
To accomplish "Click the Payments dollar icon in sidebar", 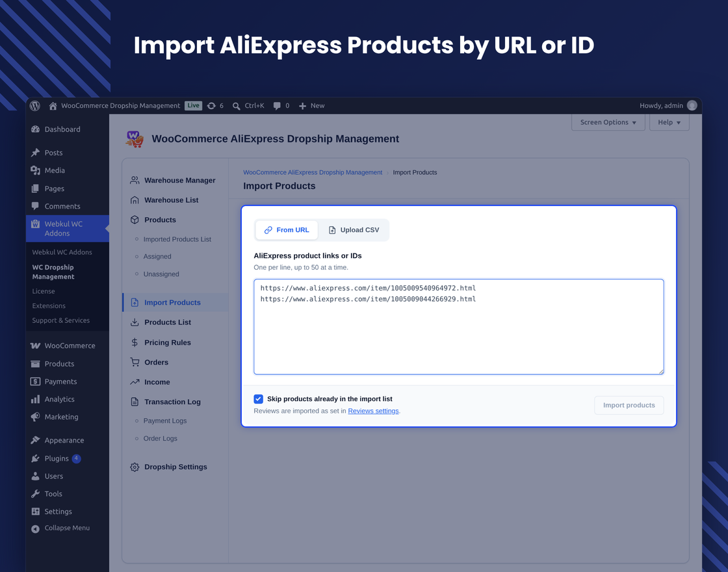I will pos(35,381).
